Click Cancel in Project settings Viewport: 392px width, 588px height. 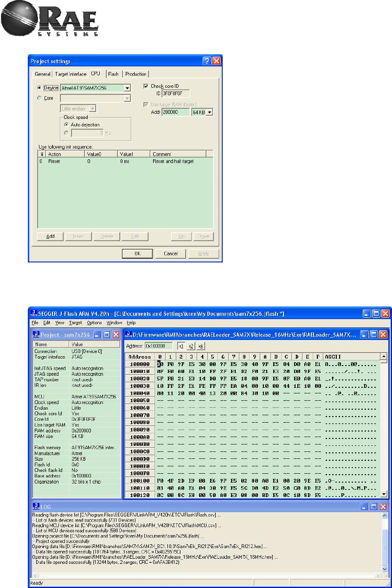pos(171,254)
